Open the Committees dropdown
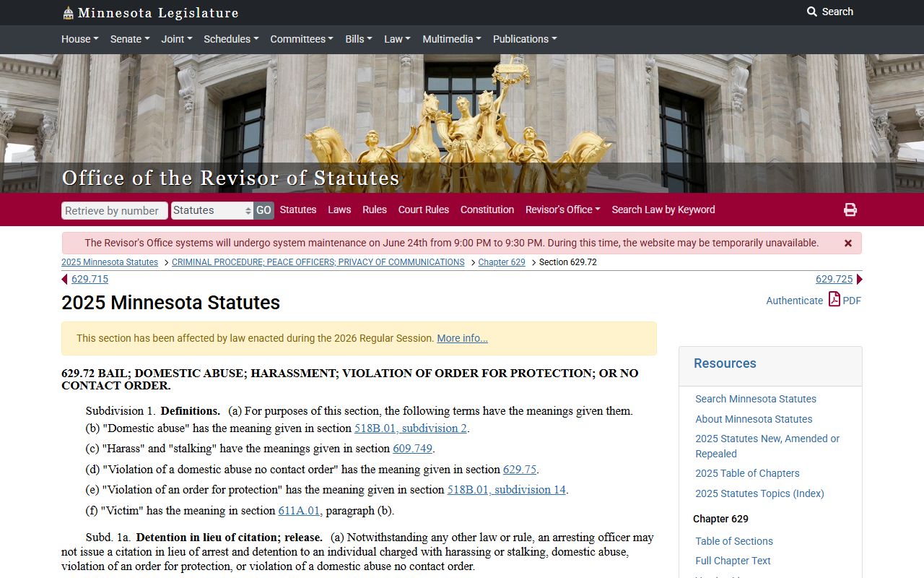This screenshot has height=578, width=924. pos(302,39)
